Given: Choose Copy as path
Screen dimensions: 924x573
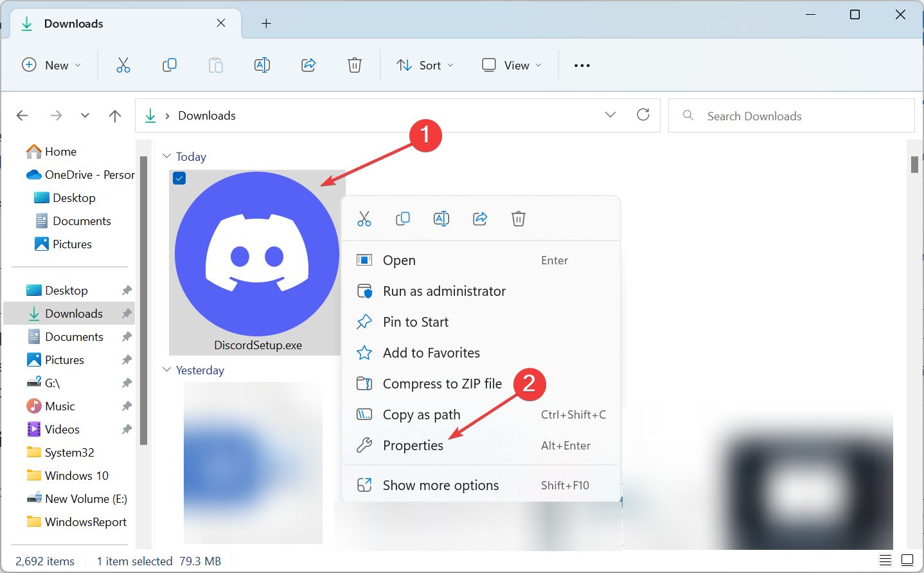Looking at the screenshot, I should (x=481, y=415).
